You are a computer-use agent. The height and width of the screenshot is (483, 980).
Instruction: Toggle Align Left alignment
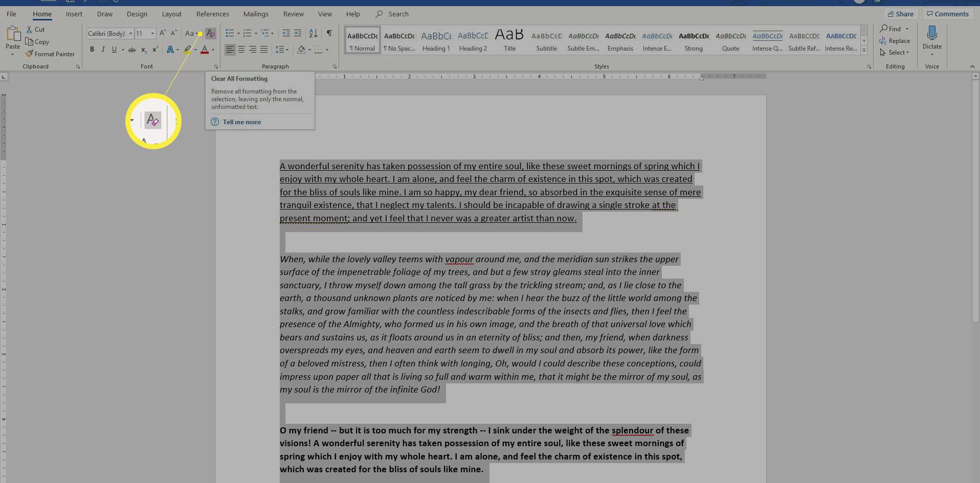tap(230, 50)
